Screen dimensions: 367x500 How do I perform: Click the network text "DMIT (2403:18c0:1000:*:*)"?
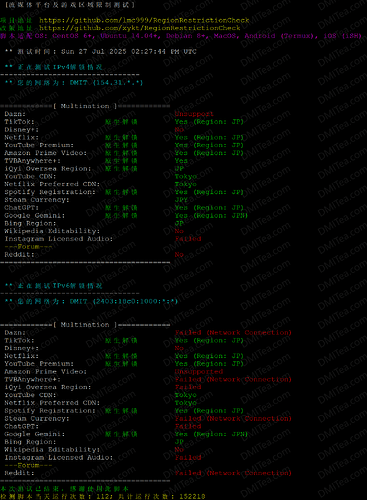point(124,301)
